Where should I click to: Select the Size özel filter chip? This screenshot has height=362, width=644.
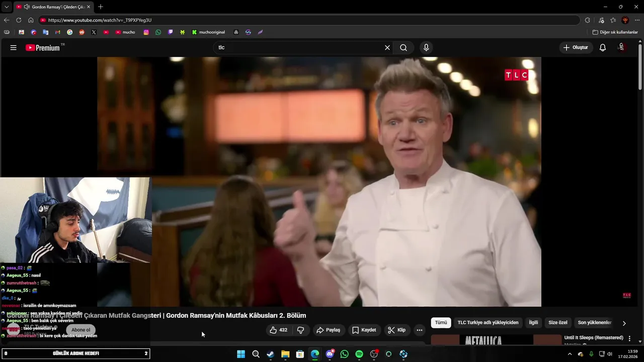pyautogui.click(x=557, y=323)
